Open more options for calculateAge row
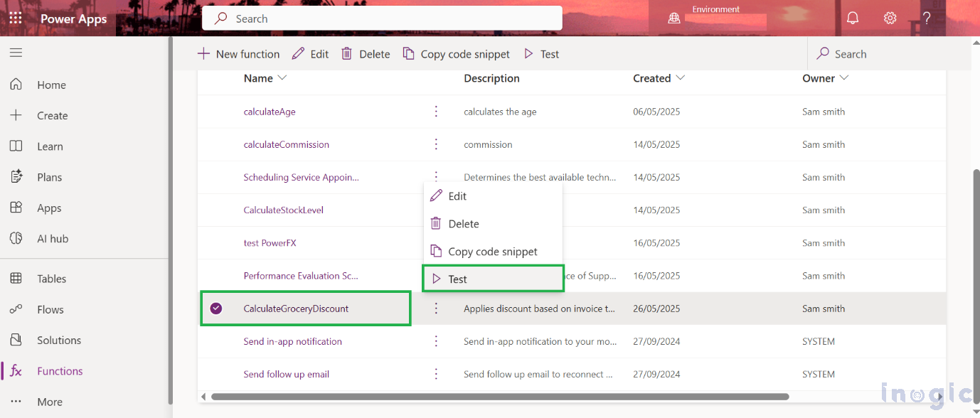The height and width of the screenshot is (418, 980). [436, 112]
